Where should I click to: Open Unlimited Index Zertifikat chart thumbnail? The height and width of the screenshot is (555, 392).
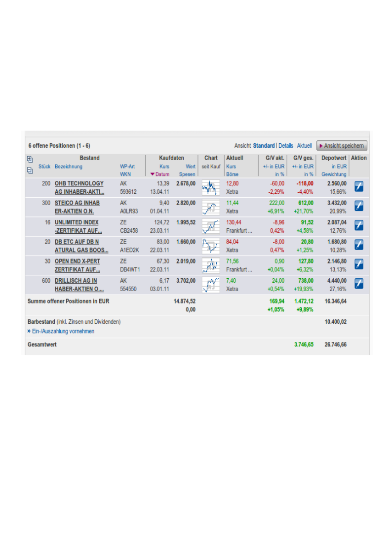coord(211,226)
